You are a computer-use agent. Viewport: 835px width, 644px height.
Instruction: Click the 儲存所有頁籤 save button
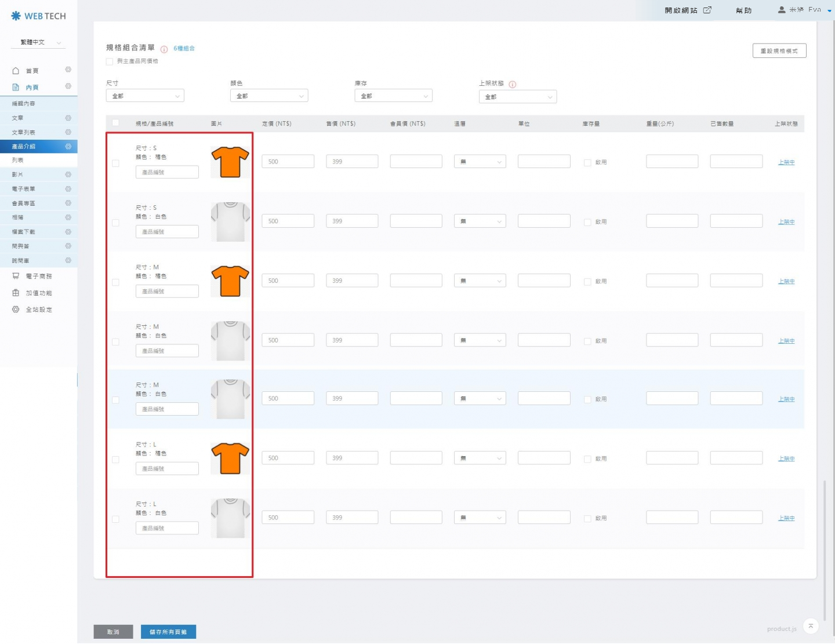tap(168, 632)
